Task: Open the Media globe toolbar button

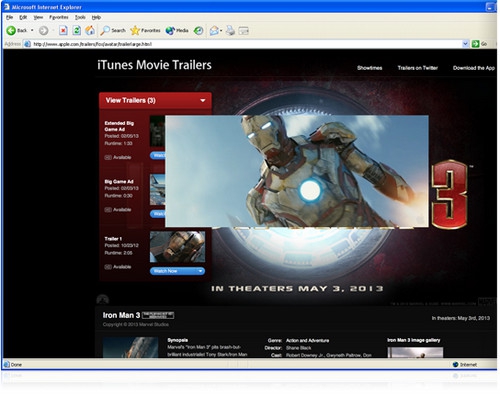Action: pos(177,31)
